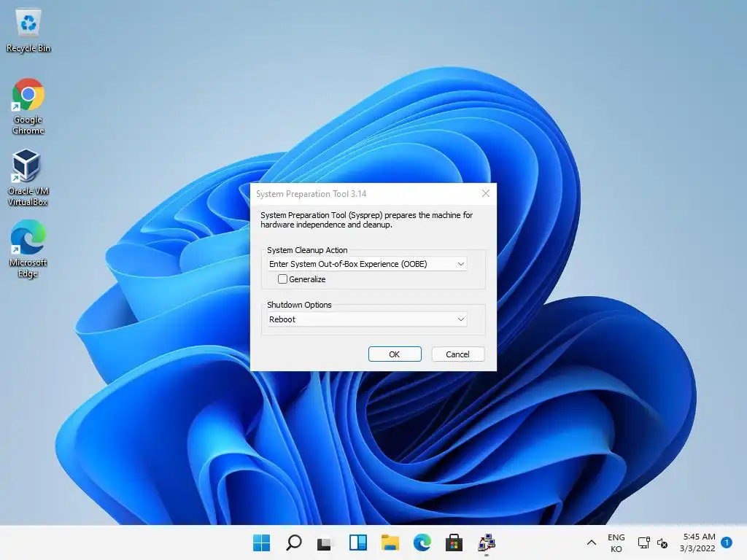
Task: Close the System Preparation Tool window
Action: [485, 192]
